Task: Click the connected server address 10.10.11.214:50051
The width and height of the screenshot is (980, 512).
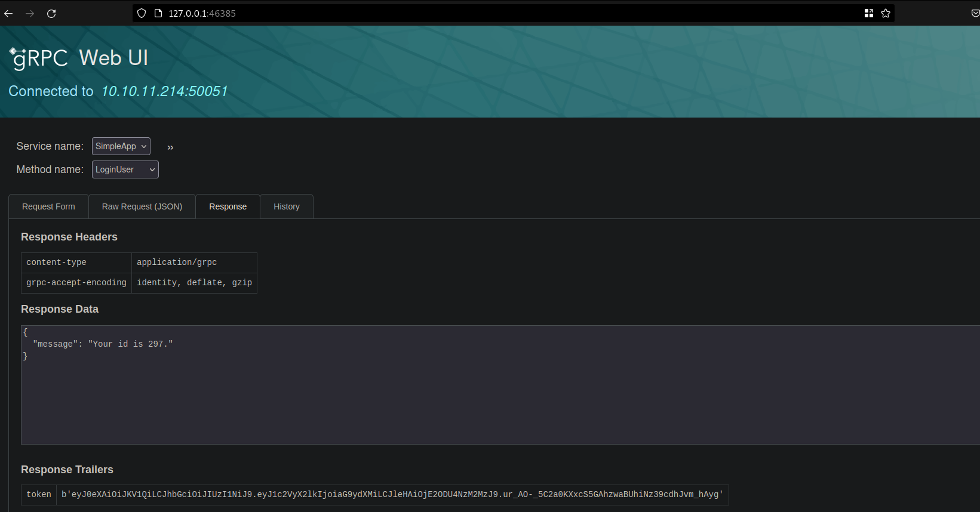Action: 164,91
